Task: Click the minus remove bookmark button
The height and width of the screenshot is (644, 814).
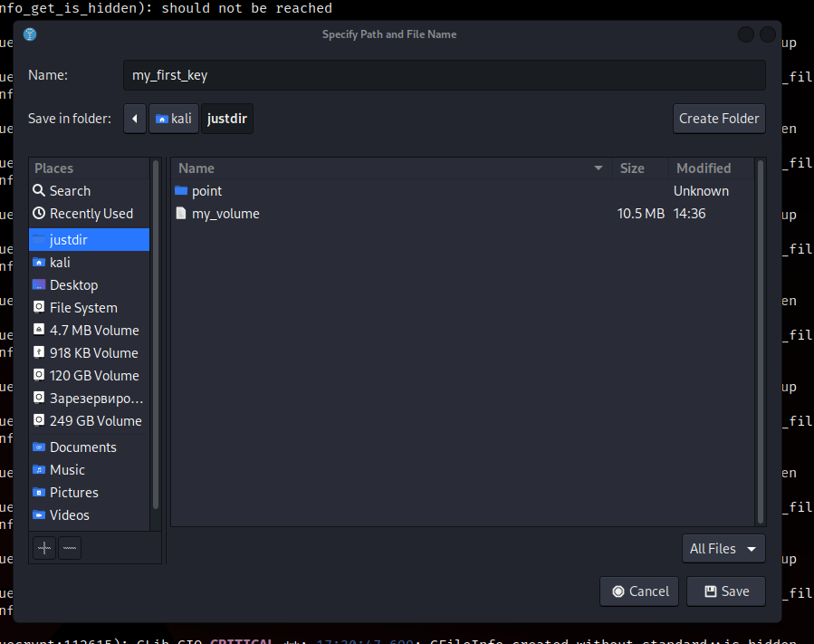Action: [70, 548]
